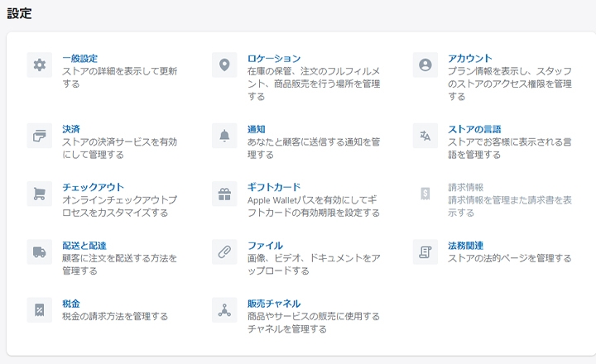Open 販売チャネル settings
Screen dimensions: 596x364
point(274,304)
